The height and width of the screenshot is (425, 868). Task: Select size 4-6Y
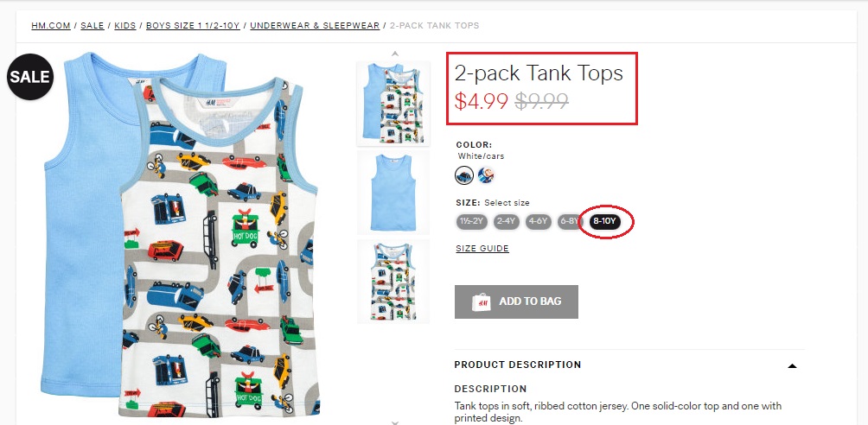point(538,221)
